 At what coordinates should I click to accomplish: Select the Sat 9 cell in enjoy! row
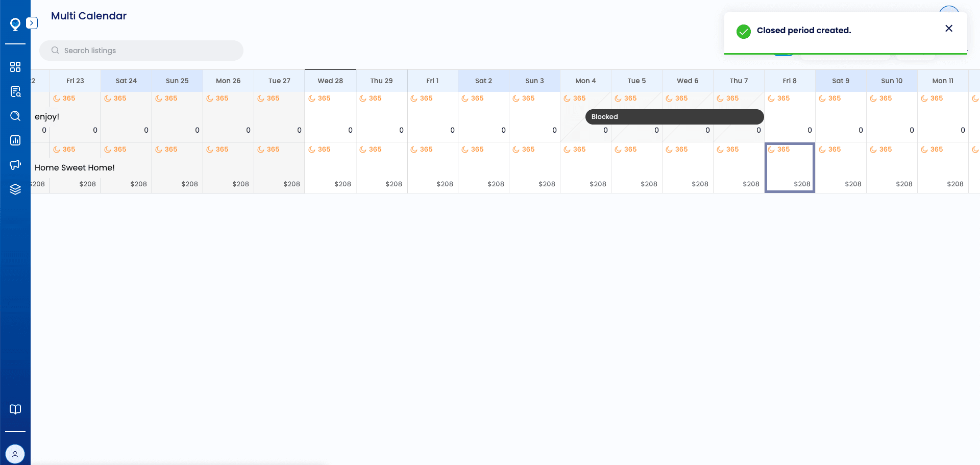point(841,117)
